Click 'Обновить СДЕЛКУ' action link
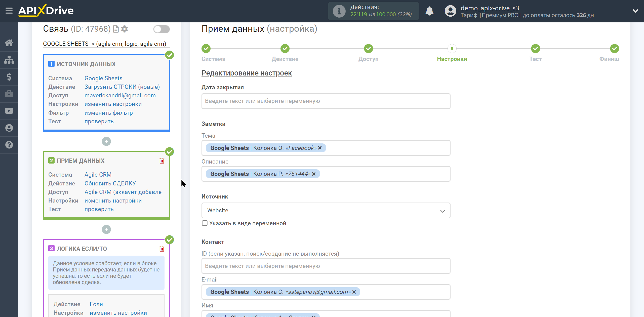The width and height of the screenshot is (644, 317). (110, 183)
